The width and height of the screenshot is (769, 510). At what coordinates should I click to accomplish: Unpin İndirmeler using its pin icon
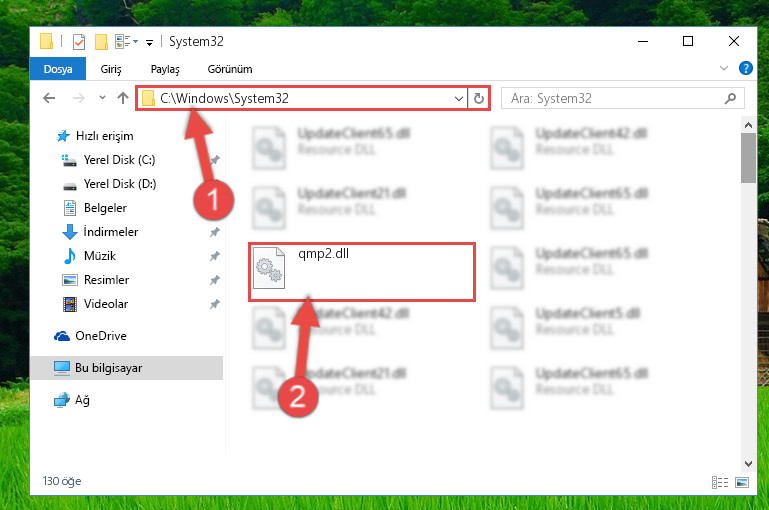point(214,232)
